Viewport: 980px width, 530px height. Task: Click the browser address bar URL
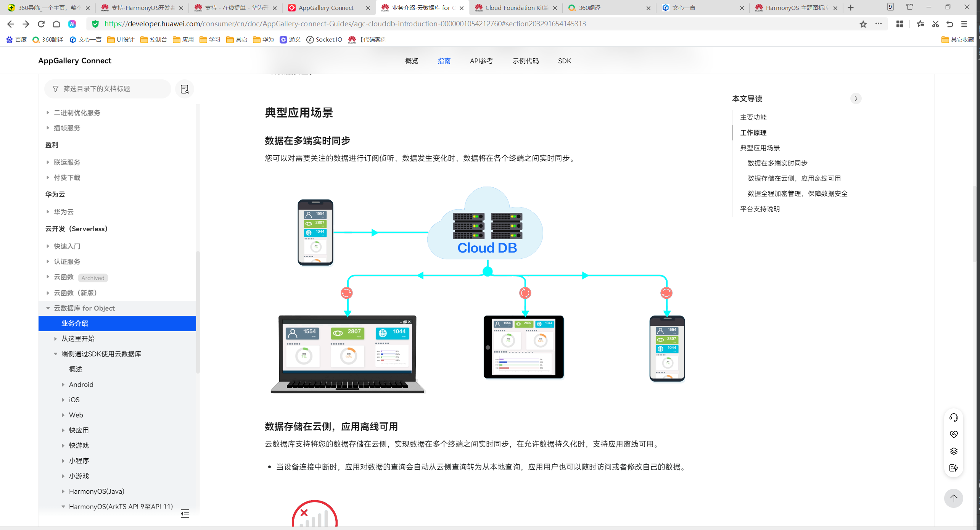(345, 24)
